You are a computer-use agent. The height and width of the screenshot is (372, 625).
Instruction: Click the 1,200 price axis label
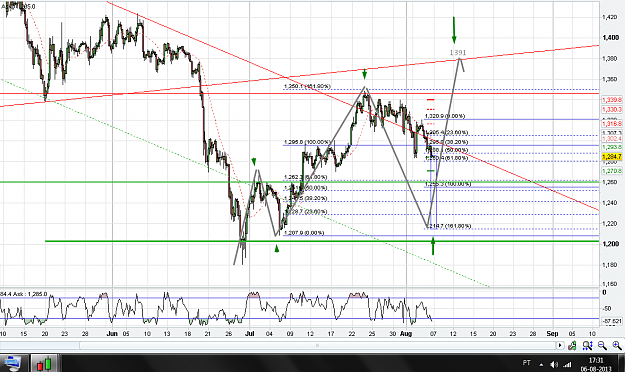tap(611, 244)
